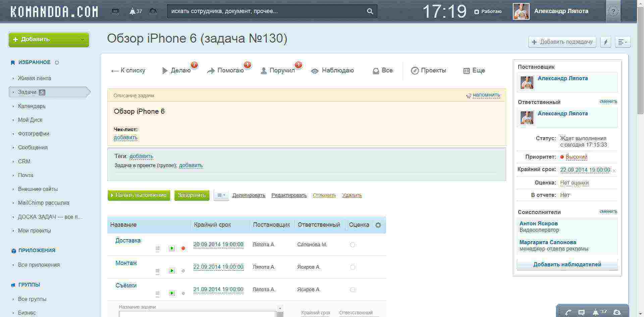Image resolution: width=644 pixels, height=317 pixels.
Task: Go back via К списку
Action: [x=128, y=70]
